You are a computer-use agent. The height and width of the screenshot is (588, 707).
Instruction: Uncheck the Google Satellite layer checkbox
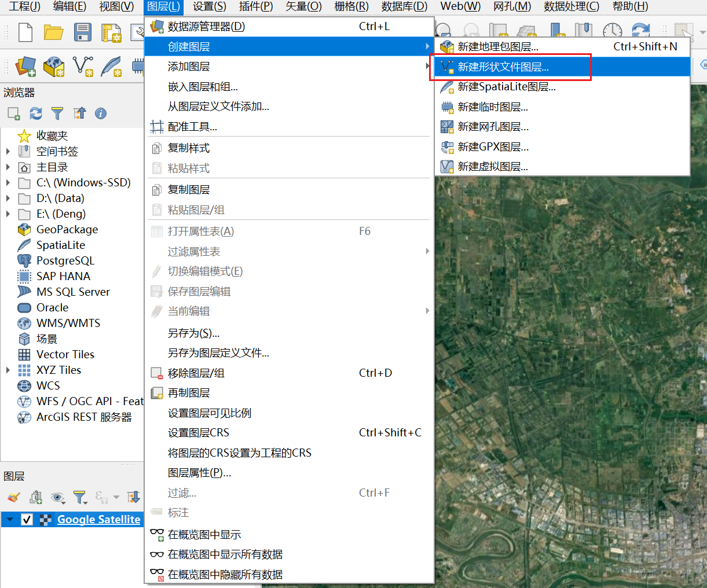coord(27,520)
